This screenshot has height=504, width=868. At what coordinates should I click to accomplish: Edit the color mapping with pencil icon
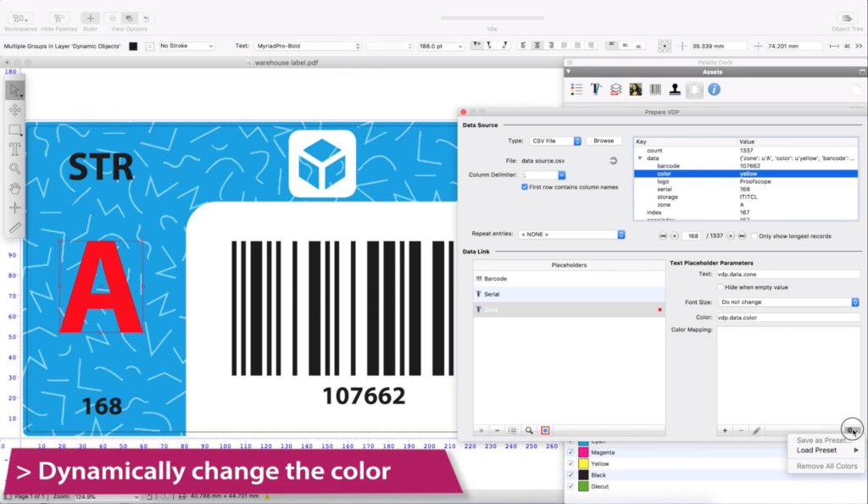(757, 430)
